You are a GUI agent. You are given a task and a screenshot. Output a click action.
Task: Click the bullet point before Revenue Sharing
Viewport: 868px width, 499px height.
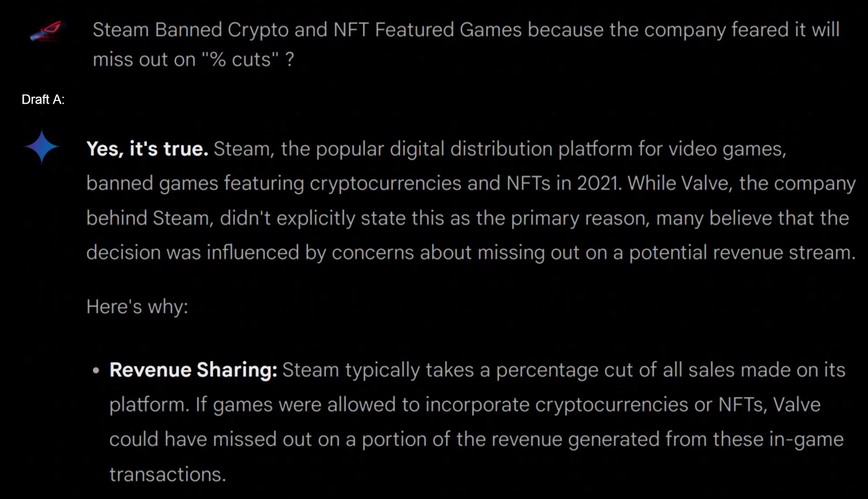click(96, 371)
